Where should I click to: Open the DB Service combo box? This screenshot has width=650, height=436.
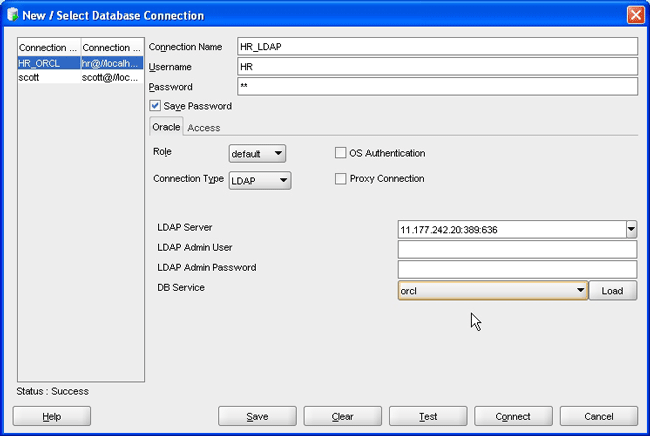(492, 291)
